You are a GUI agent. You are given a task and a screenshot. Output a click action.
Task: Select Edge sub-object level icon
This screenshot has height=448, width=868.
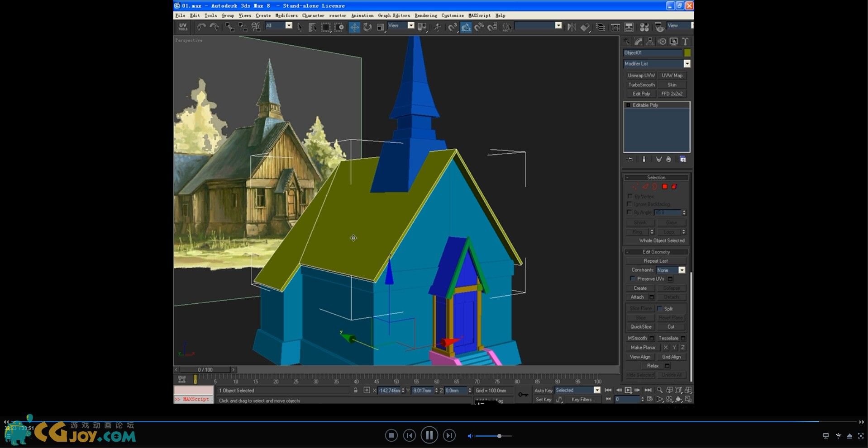[645, 187]
